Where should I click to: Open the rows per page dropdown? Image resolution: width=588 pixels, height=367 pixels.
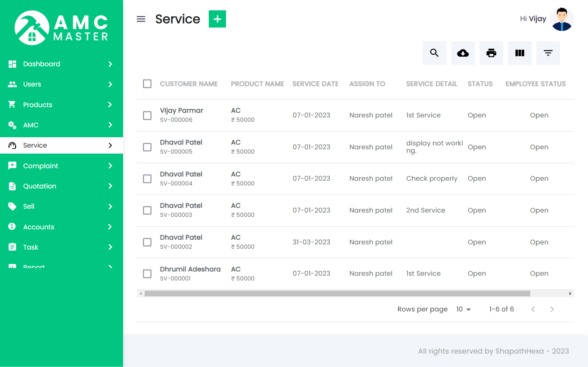pos(464,309)
